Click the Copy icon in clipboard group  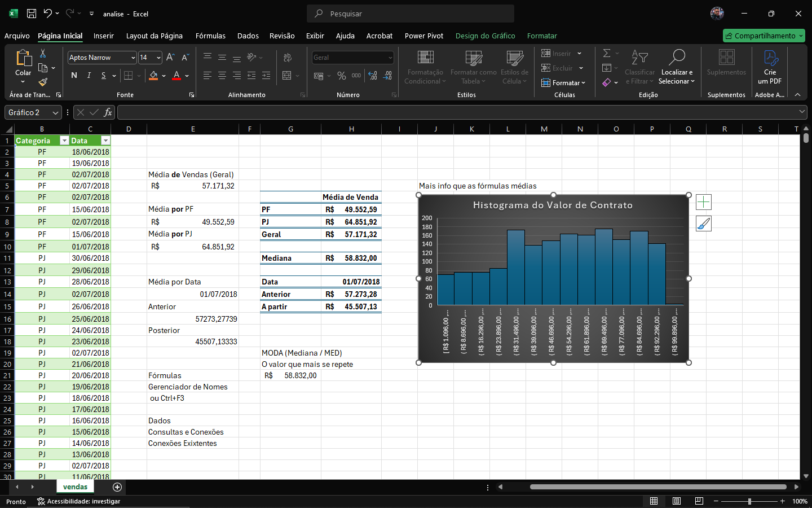43,68
